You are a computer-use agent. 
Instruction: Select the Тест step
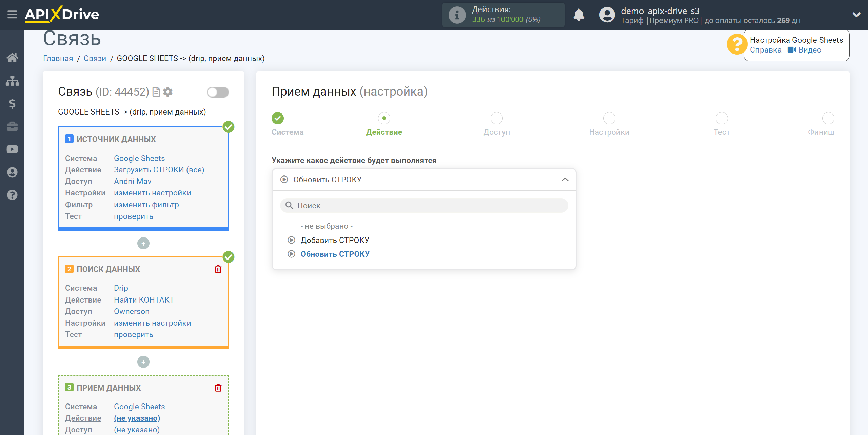(722, 118)
